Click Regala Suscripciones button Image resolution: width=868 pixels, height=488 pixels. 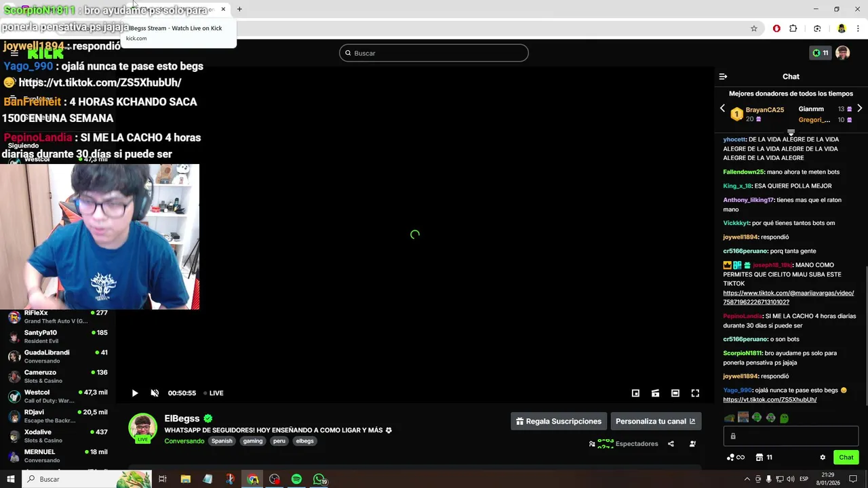(558, 422)
